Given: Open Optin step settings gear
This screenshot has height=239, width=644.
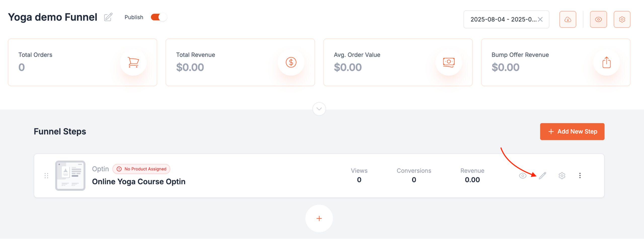Looking at the screenshot, I should [x=562, y=176].
